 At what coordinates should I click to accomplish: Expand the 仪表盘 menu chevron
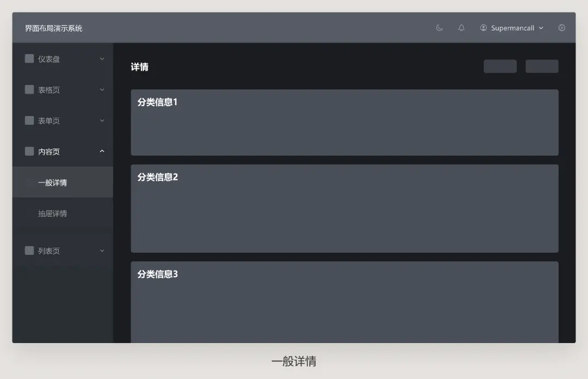102,59
